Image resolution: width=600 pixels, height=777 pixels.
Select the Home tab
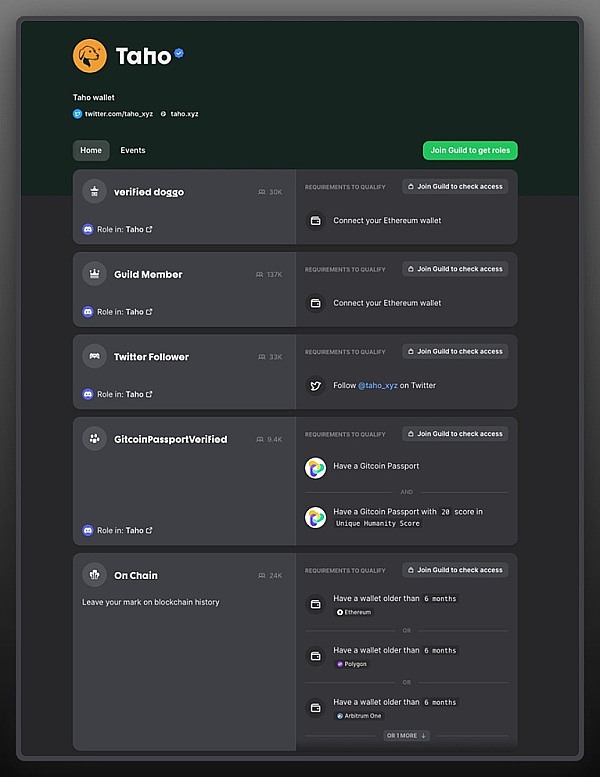91,151
